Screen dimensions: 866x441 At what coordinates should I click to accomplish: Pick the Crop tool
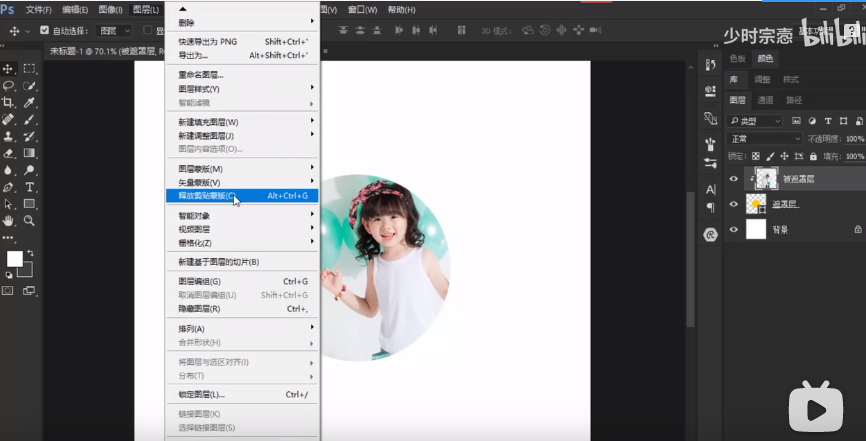click(9, 103)
